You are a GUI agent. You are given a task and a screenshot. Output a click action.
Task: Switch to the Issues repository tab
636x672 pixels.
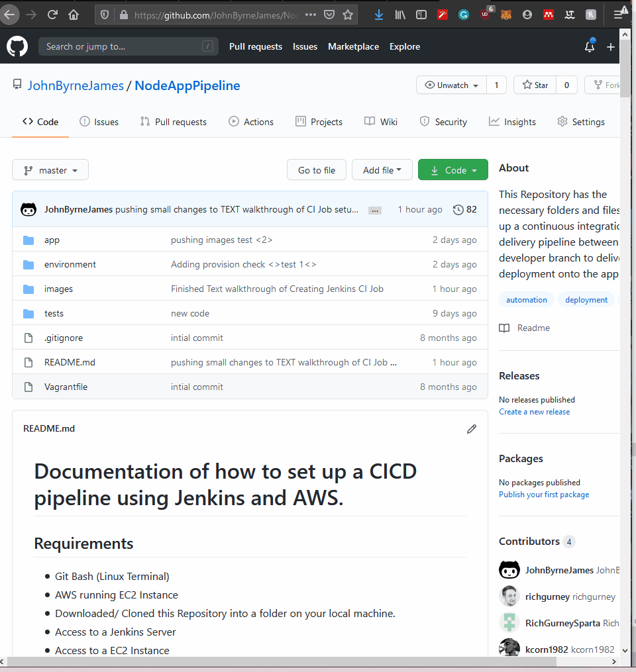coord(99,122)
